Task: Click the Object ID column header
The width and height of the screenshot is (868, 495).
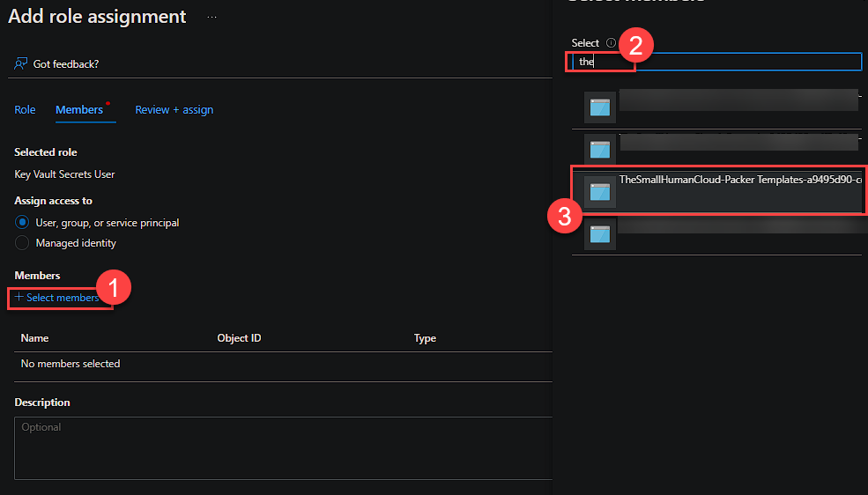Action: coord(239,338)
